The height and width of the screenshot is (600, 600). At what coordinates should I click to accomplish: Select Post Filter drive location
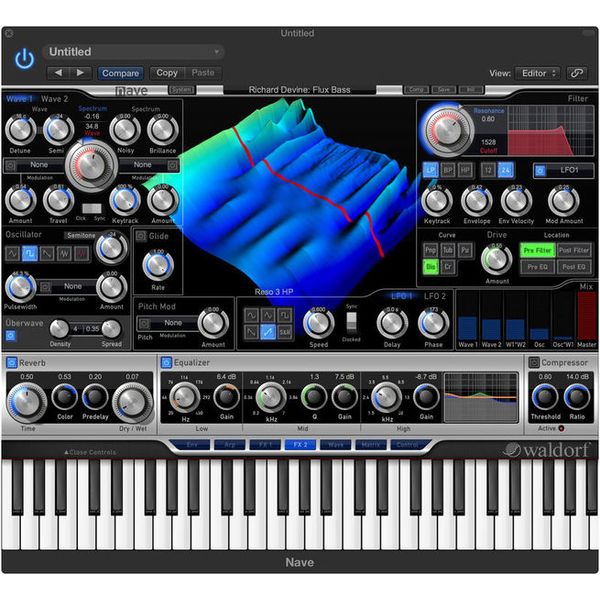574,250
